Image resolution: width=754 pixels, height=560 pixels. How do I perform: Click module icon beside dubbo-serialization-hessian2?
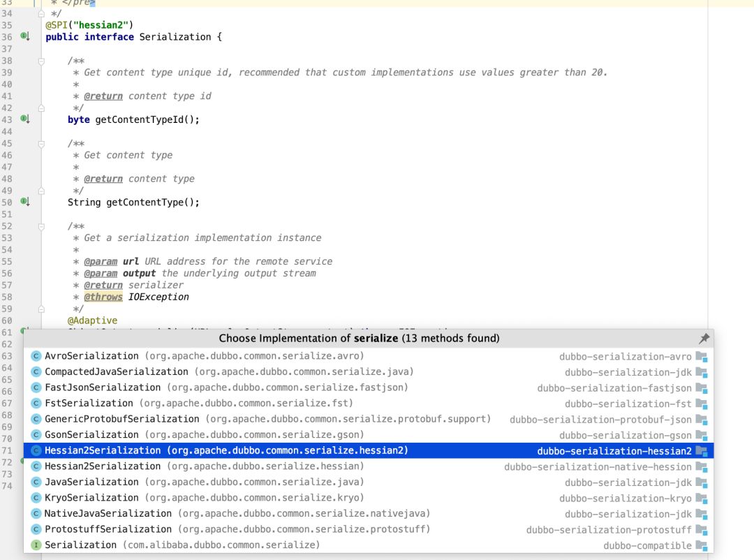click(x=702, y=451)
